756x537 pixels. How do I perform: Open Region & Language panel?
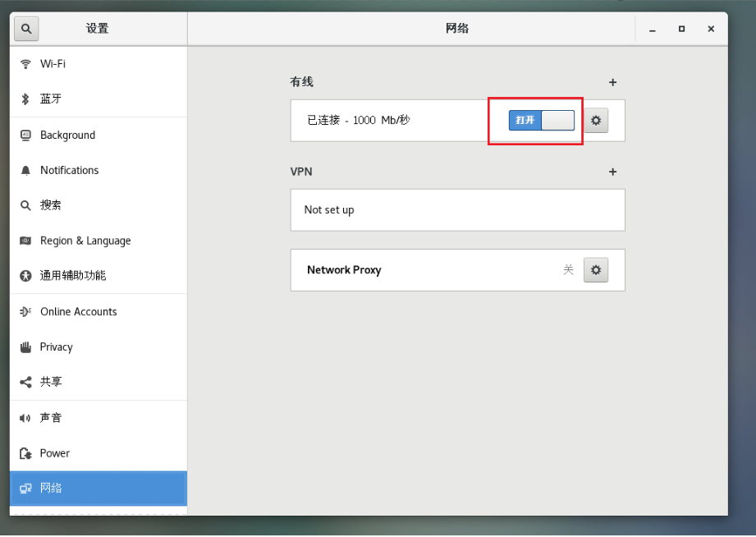(99, 241)
